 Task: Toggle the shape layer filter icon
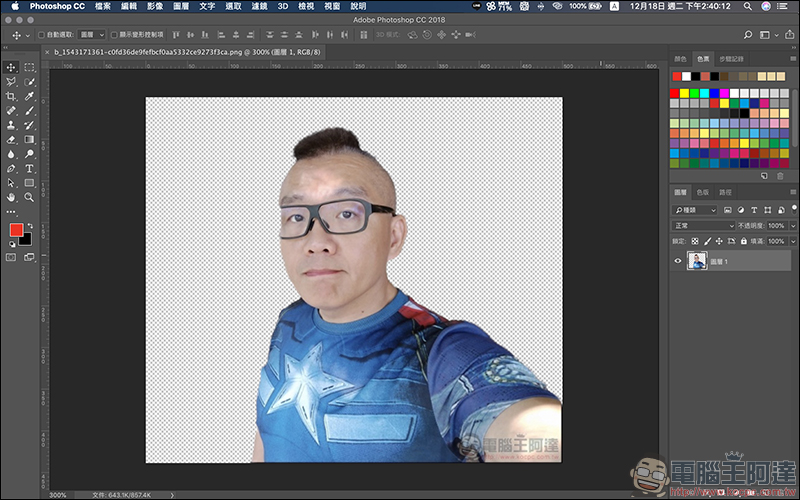tap(768, 210)
